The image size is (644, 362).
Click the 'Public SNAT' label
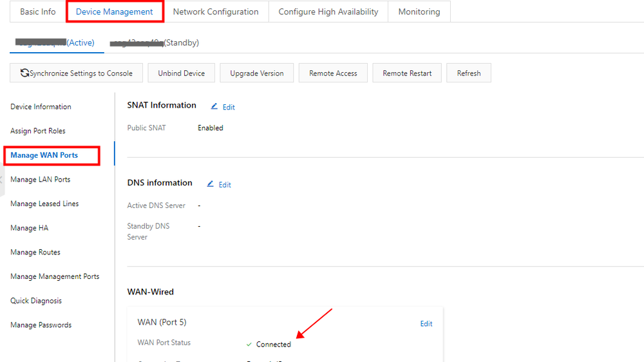(146, 128)
